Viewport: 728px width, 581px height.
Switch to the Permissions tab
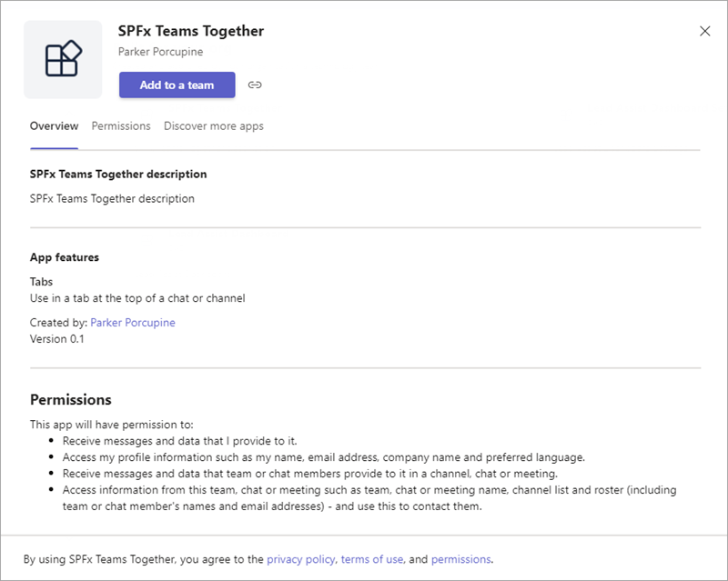(x=121, y=125)
